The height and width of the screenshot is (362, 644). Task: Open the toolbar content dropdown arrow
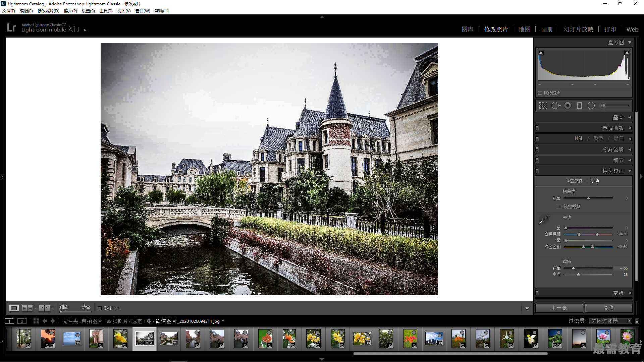527,308
